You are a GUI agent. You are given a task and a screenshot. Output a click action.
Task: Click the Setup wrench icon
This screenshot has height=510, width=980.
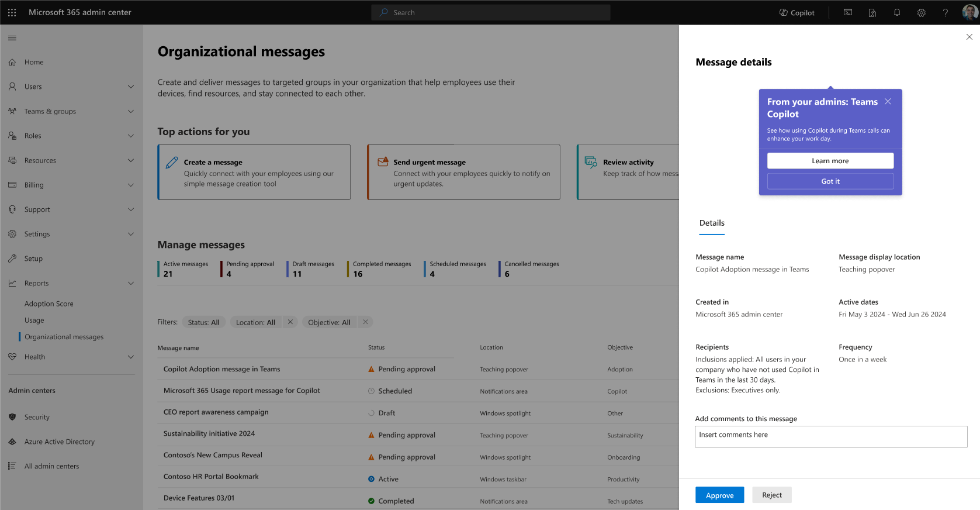(x=12, y=259)
